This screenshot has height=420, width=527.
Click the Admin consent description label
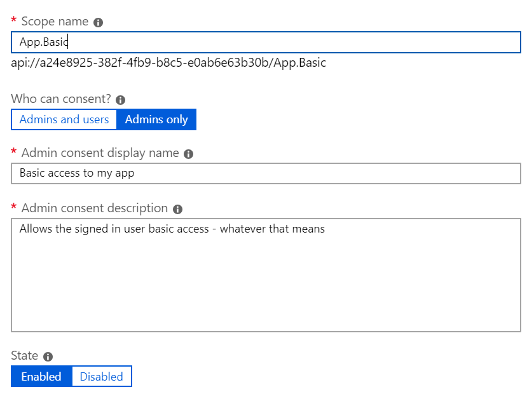[95, 208]
